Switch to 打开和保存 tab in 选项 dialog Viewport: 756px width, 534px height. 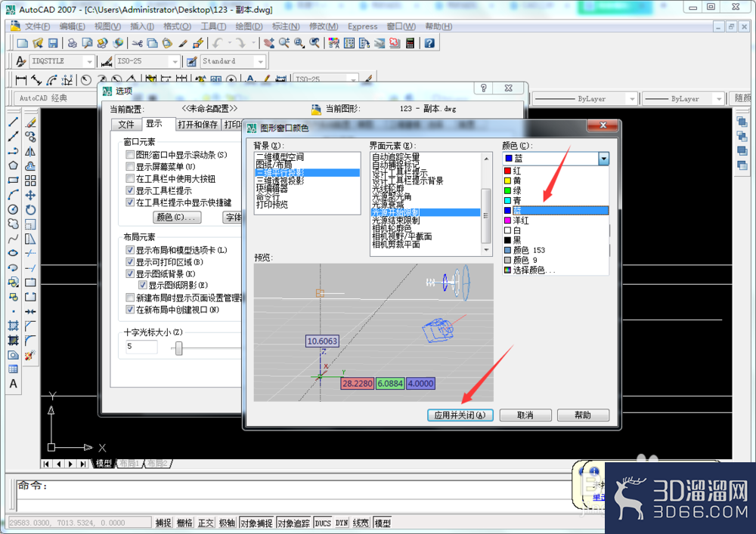point(197,125)
